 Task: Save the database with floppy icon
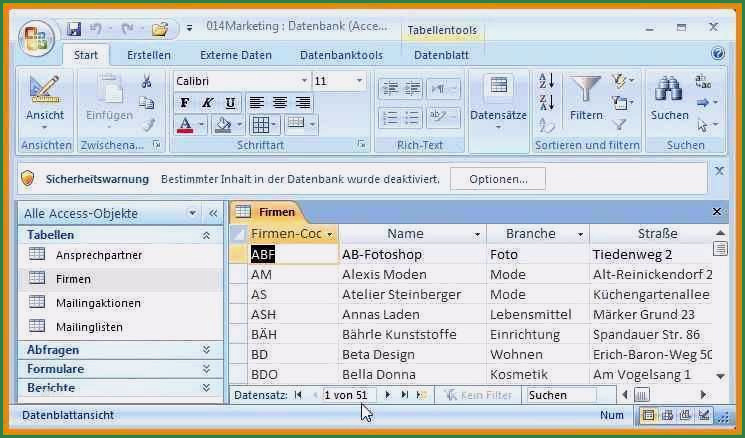74,29
